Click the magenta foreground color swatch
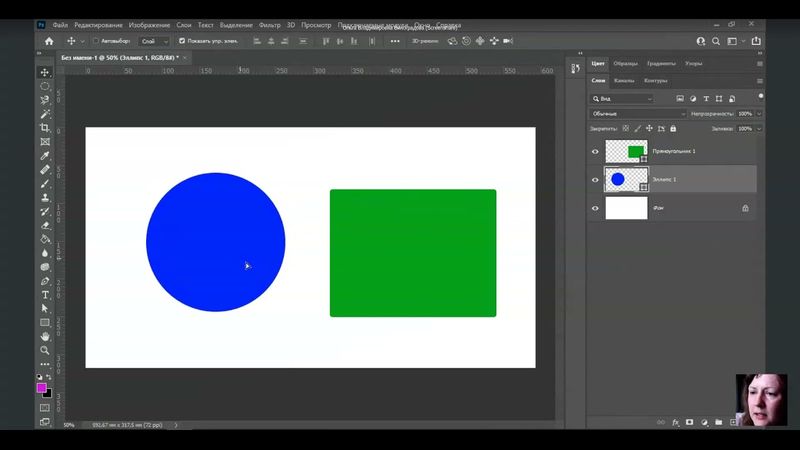 click(42, 387)
